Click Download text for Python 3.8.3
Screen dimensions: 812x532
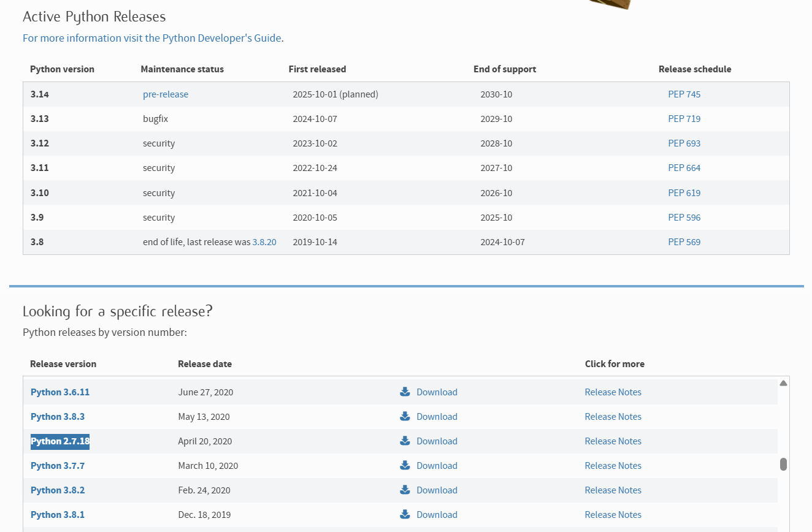(x=437, y=417)
